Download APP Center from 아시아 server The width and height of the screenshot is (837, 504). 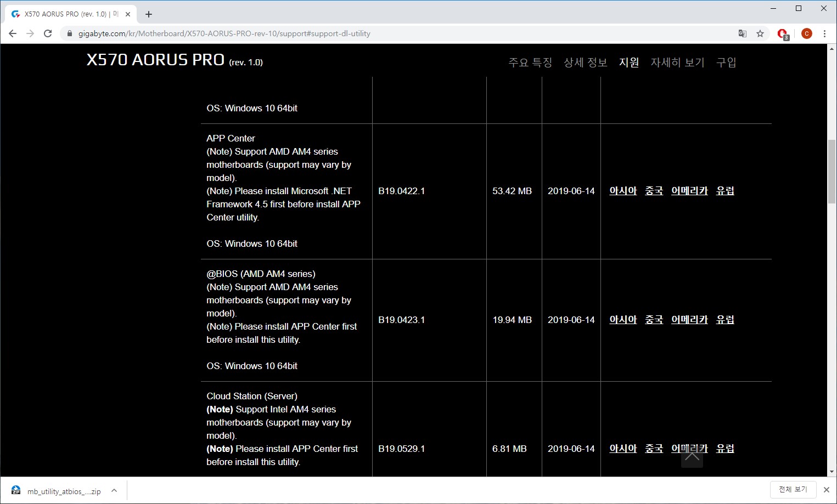pos(623,191)
